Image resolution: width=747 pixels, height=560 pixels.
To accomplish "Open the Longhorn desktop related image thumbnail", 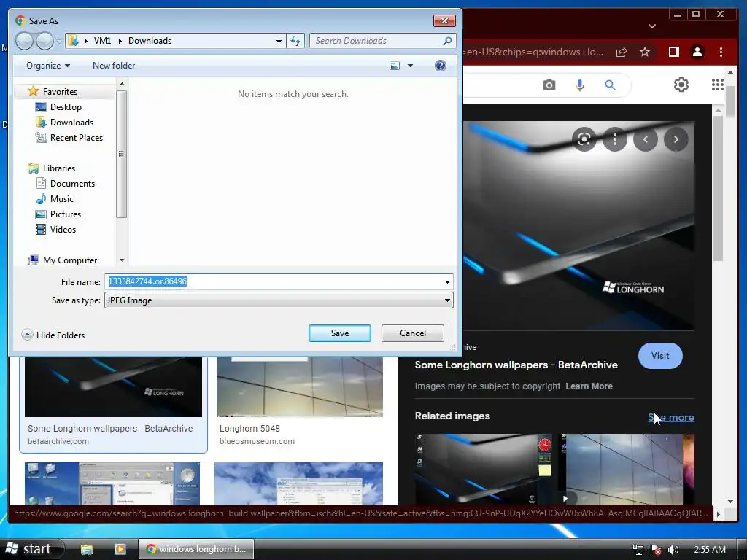I will (x=484, y=469).
